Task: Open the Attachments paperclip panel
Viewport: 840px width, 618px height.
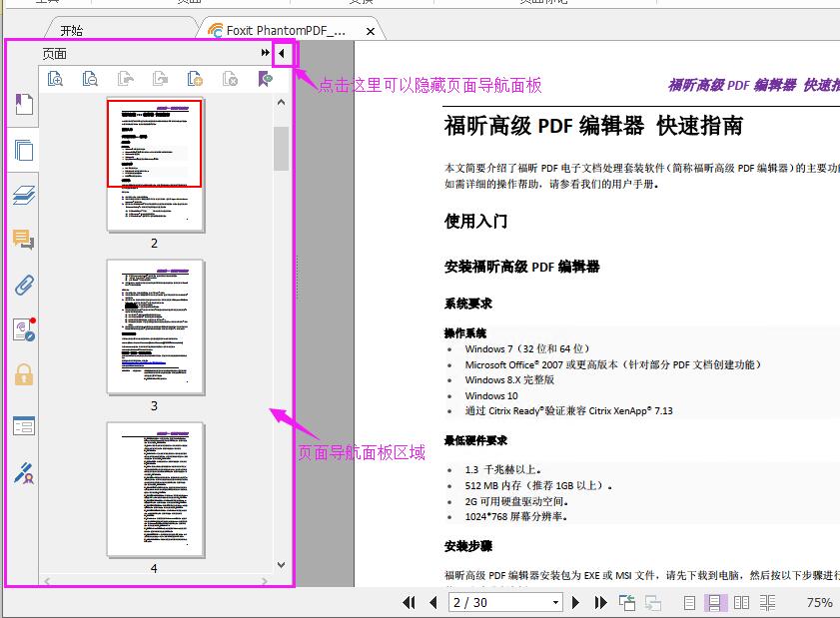Action: pyautogui.click(x=23, y=286)
